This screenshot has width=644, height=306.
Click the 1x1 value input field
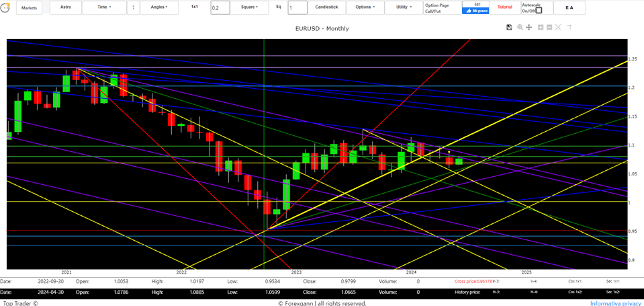click(220, 8)
